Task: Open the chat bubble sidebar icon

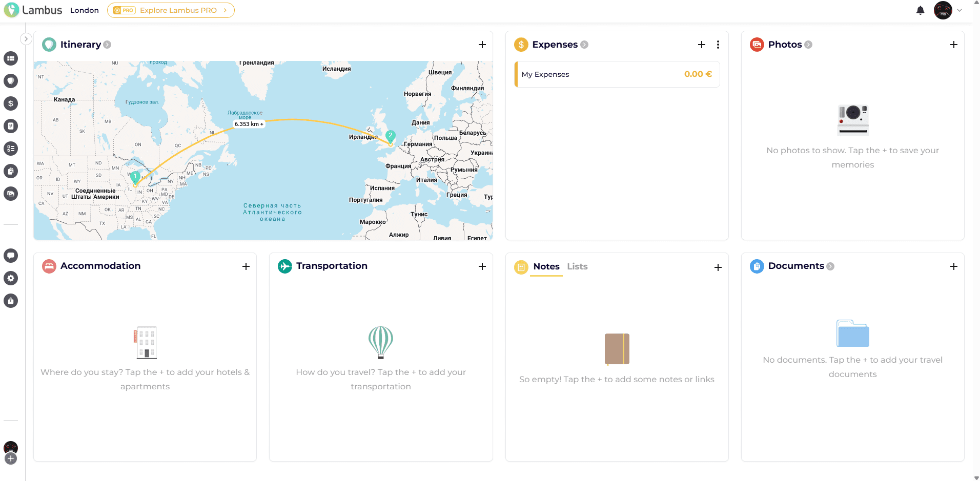Action: click(x=11, y=256)
